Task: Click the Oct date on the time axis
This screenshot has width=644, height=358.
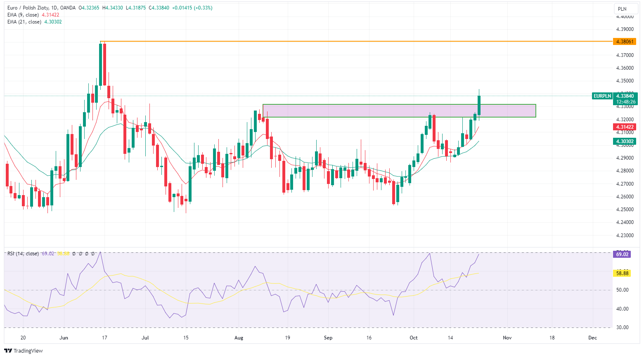Action: click(414, 338)
